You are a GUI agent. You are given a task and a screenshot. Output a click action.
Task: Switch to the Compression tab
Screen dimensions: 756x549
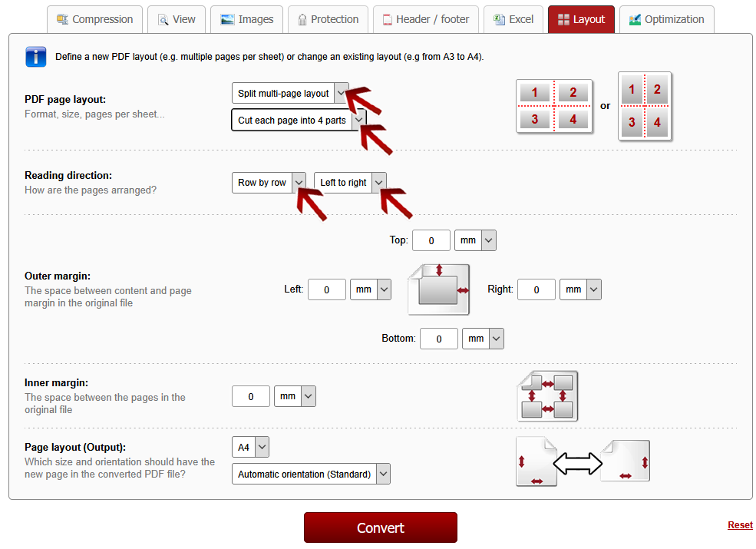pyautogui.click(x=94, y=19)
